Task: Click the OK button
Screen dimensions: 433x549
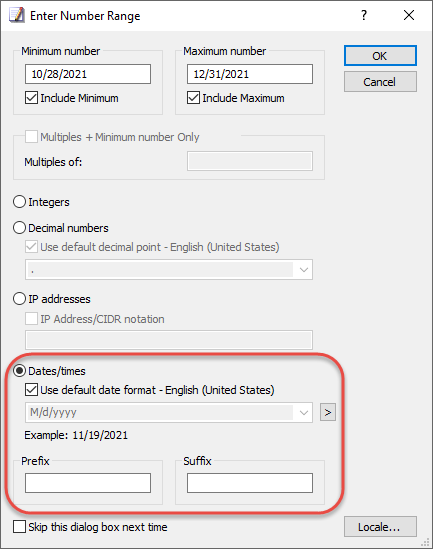Action: (380, 56)
